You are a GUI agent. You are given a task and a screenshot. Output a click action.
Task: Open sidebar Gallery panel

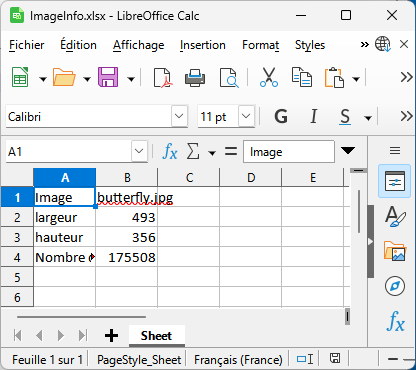pos(395,251)
